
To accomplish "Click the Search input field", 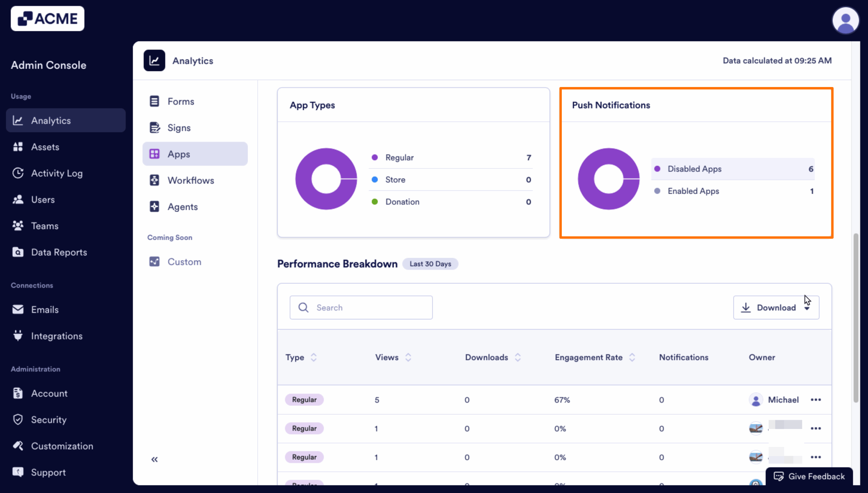I will point(361,307).
